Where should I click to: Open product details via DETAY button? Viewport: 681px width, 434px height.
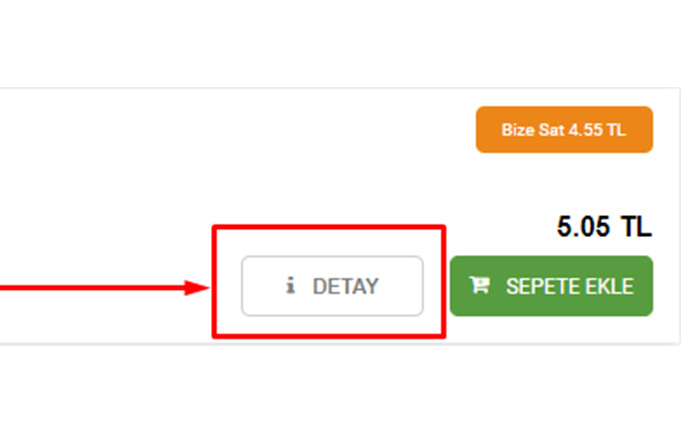[332, 286]
